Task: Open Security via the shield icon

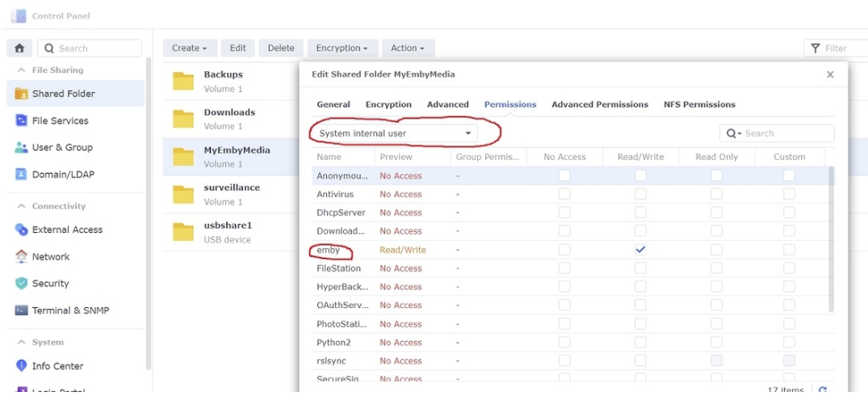Action: tap(22, 284)
